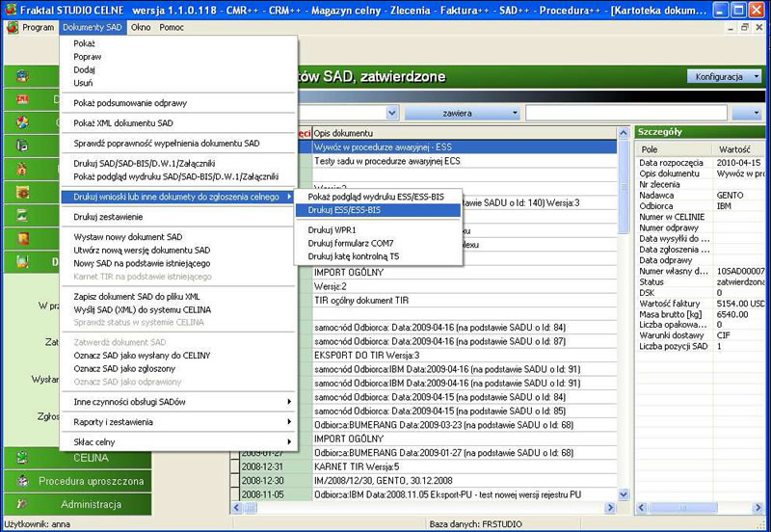
Task: Select 'Pokaż XML dokumentu SAD'
Action: click(x=178, y=123)
